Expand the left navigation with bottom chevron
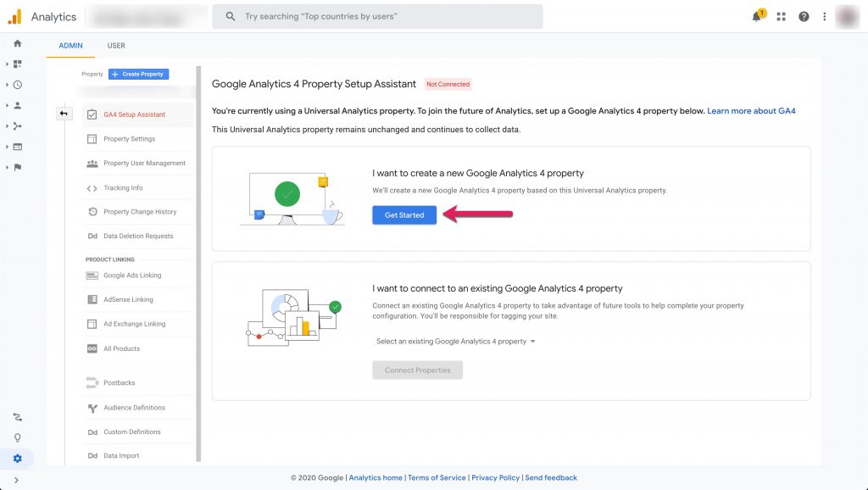This screenshot has width=868, height=490. [16, 480]
